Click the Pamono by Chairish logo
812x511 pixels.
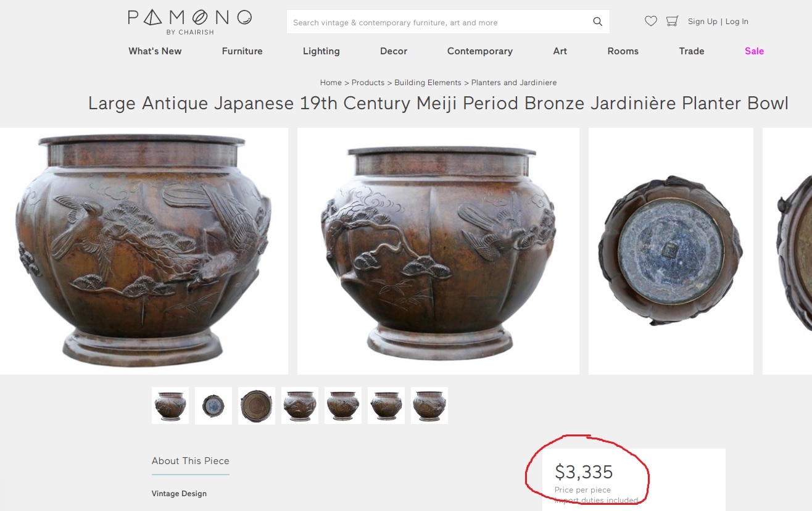[189, 22]
